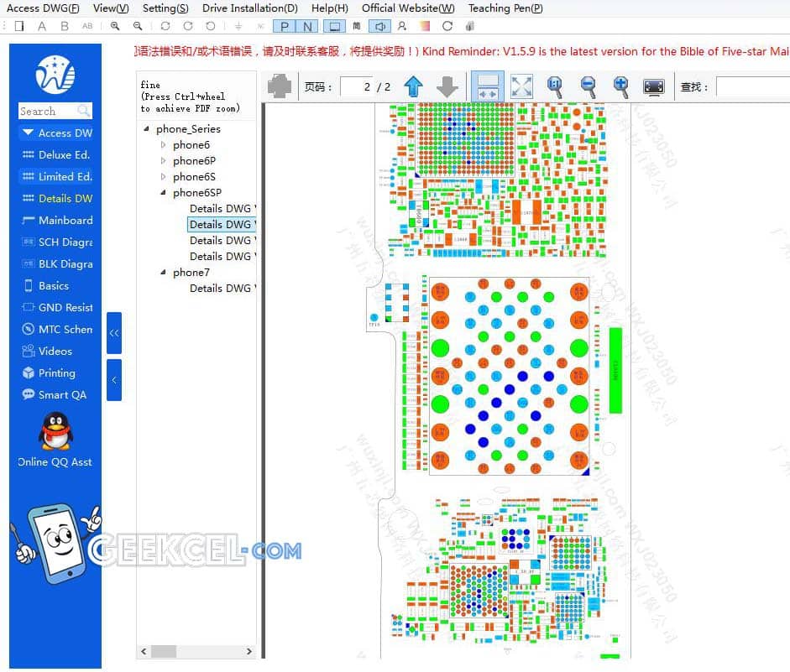Click the print icon in PDF toolbar
Screen dimensions: 790x672
coord(280,86)
